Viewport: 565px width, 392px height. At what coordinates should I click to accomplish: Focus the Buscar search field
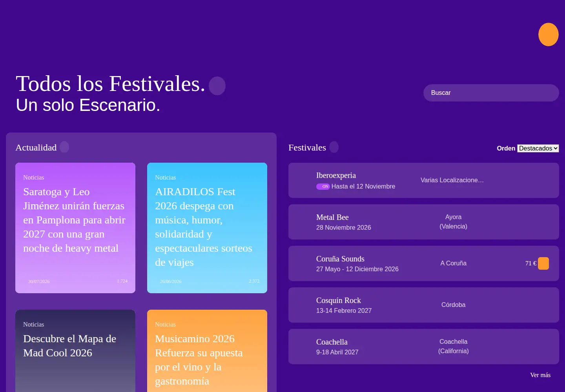tap(491, 93)
